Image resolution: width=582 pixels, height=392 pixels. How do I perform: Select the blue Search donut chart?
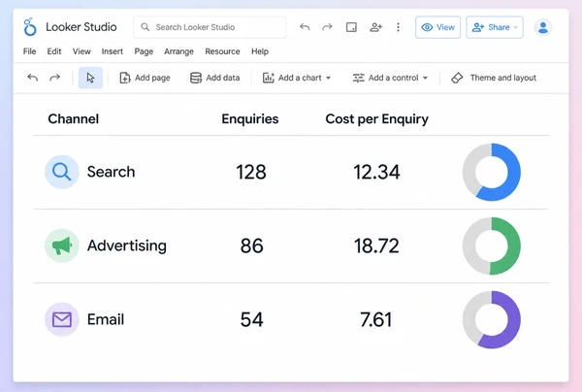[492, 173]
